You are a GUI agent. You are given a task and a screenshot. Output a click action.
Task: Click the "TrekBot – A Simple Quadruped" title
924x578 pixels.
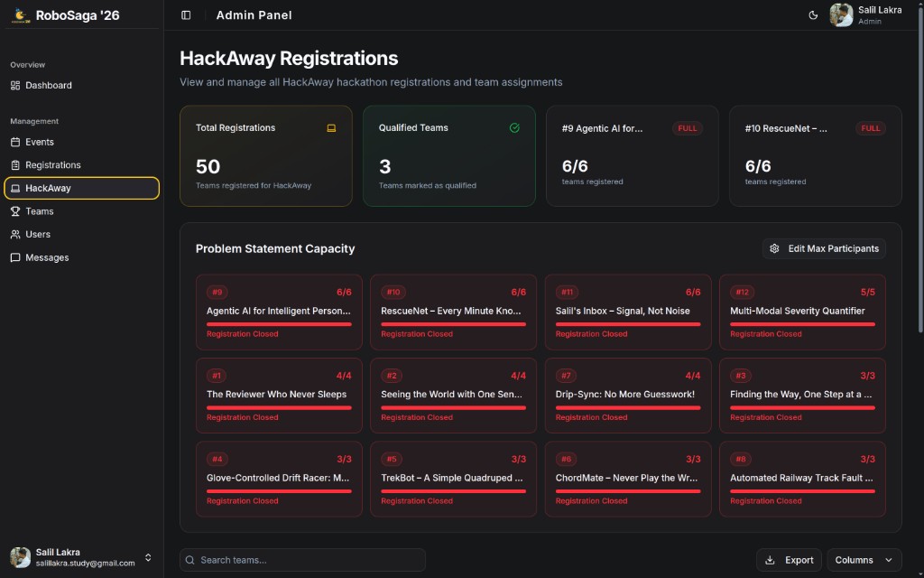pyautogui.click(x=452, y=478)
